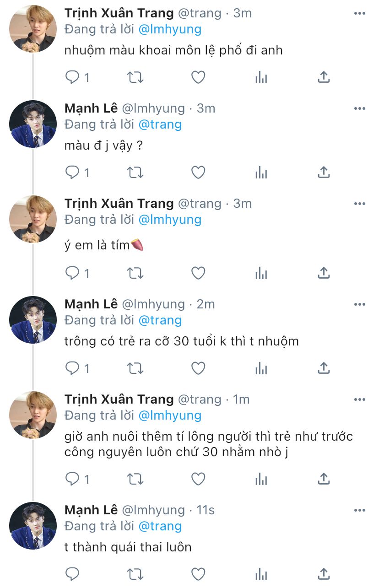Image resolution: width=379 pixels, height=588 pixels.
Task: View analytics for "trông có trẻ ra" tweet
Action: tap(261, 368)
